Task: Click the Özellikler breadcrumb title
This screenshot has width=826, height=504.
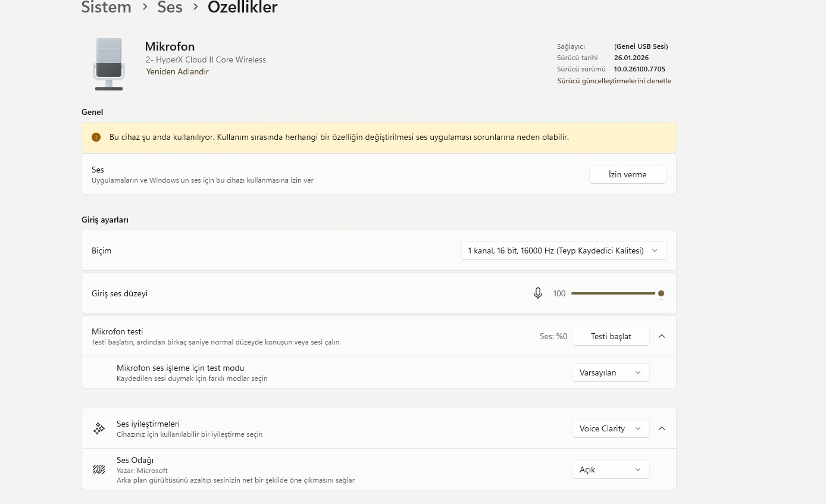Action: (x=243, y=8)
